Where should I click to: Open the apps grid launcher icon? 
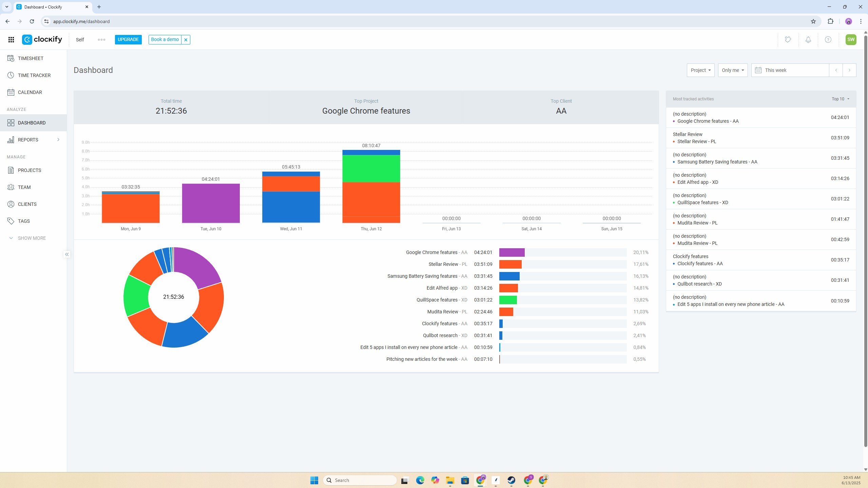point(11,40)
